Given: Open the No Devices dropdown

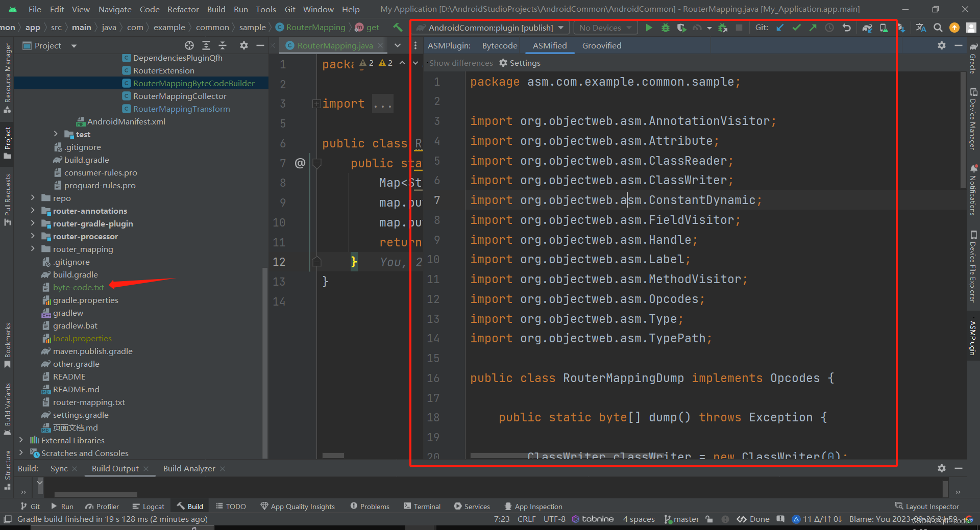Looking at the screenshot, I should (x=605, y=28).
